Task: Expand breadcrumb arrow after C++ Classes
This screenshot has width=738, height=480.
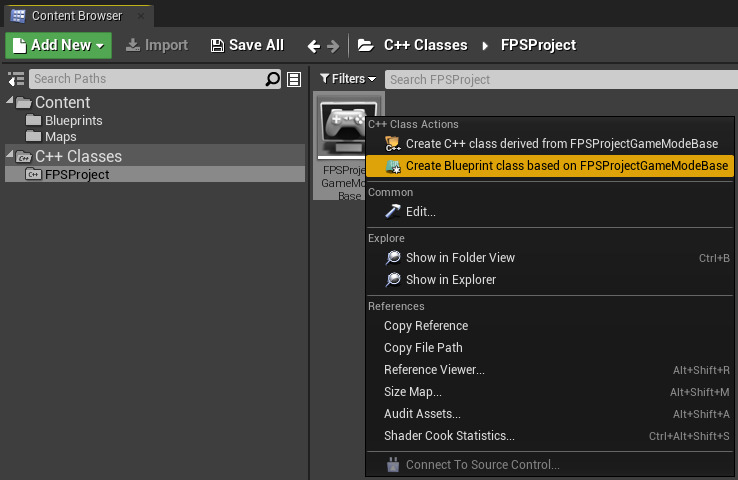Action: pos(485,46)
